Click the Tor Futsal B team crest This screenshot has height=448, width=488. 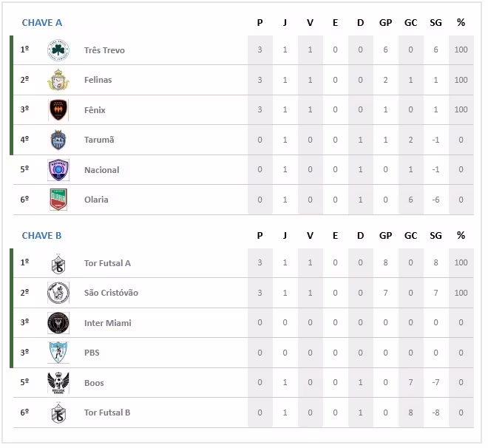58,413
